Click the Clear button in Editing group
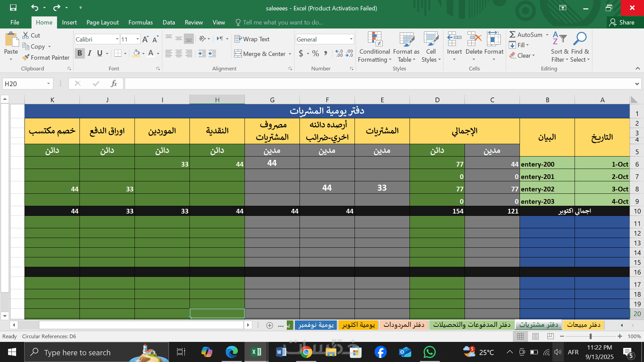The height and width of the screenshot is (362, 644). point(522,56)
